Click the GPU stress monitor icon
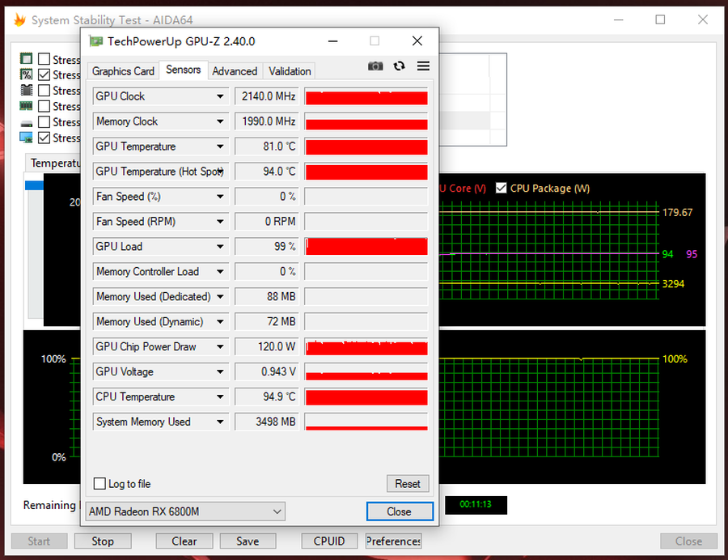Viewport: 728px width, 560px height. click(x=26, y=138)
